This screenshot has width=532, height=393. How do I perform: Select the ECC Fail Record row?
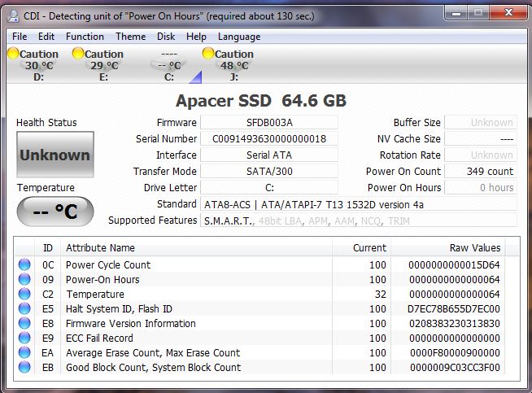click(259, 338)
